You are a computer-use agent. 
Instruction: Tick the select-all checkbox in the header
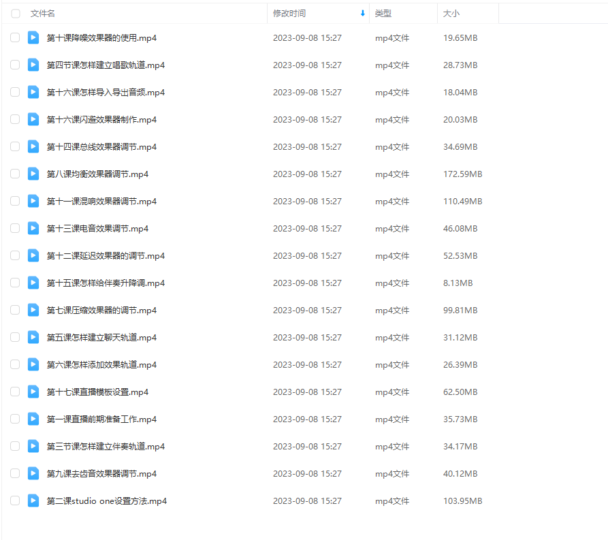coord(15,14)
